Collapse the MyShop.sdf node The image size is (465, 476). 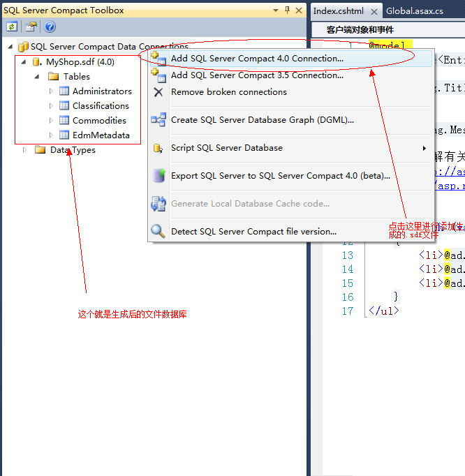[23, 62]
